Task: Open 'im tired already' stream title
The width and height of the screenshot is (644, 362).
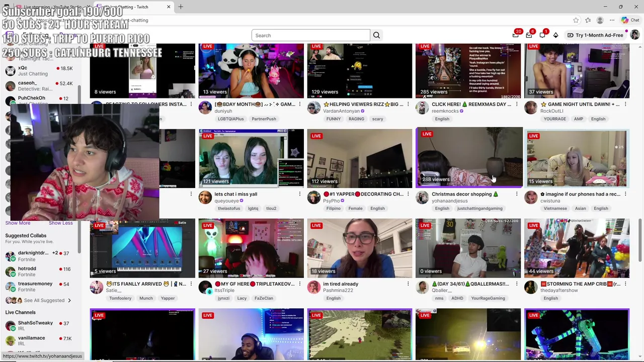Action: (341, 284)
